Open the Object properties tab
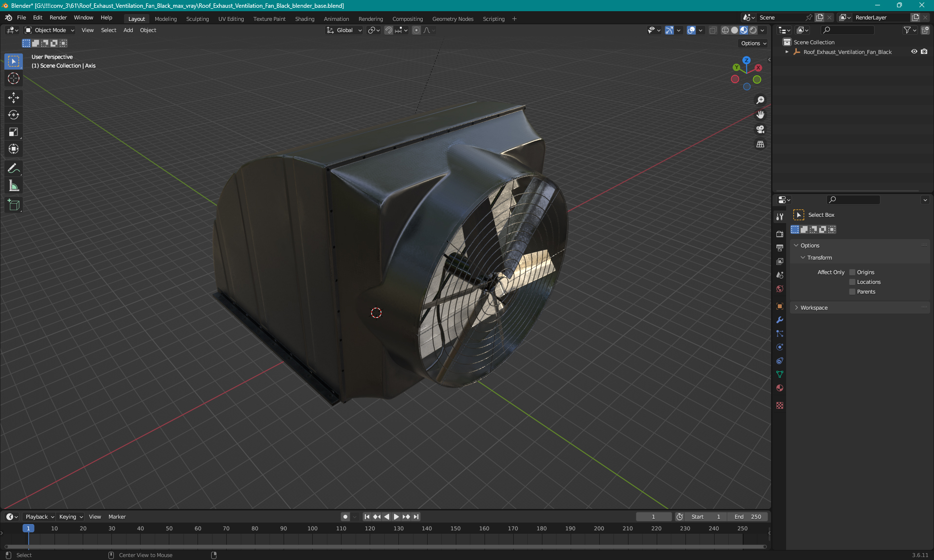This screenshot has width=934, height=560. click(780, 306)
